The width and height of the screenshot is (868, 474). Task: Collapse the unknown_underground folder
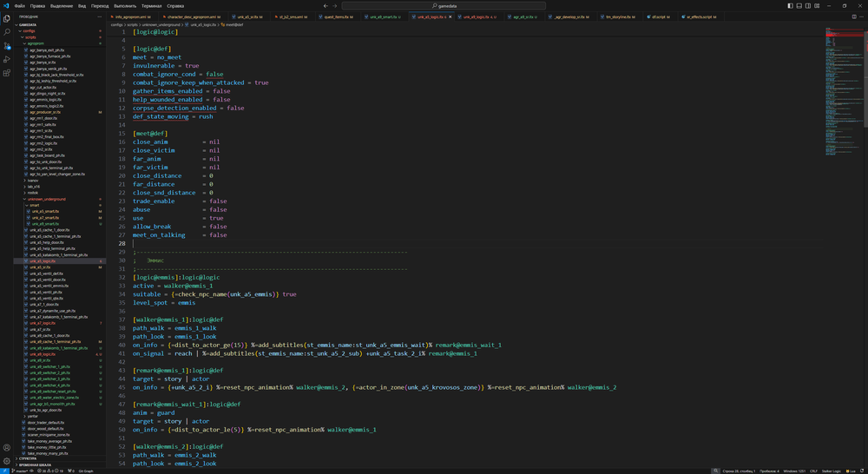pos(45,199)
